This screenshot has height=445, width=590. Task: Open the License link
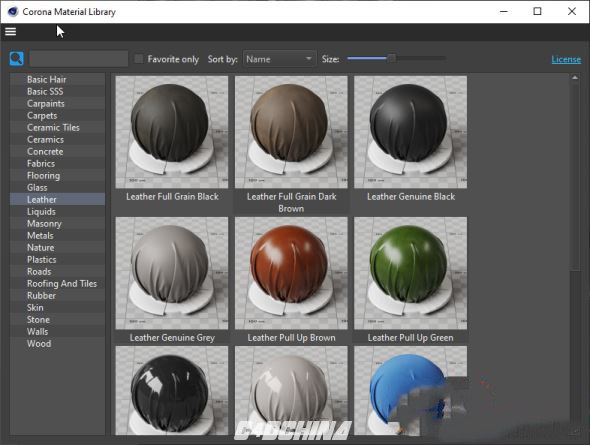pos(566,59)
